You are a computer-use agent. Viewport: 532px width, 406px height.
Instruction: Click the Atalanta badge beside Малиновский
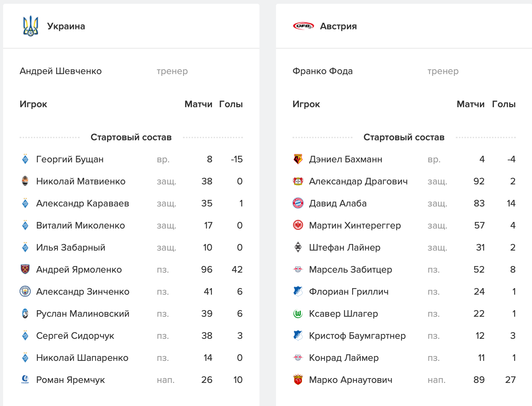[x=25, y=313]
